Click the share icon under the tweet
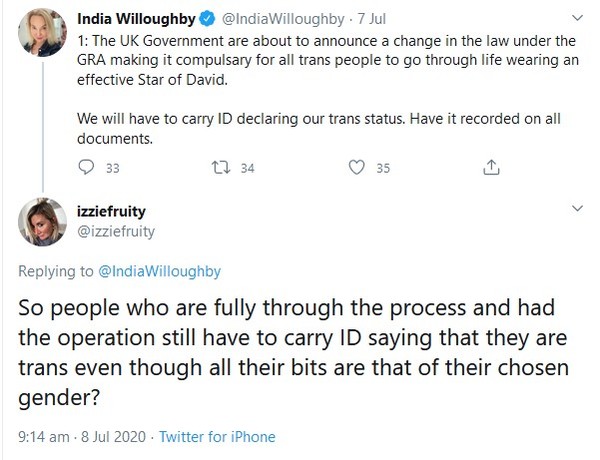 coord(490,168)
